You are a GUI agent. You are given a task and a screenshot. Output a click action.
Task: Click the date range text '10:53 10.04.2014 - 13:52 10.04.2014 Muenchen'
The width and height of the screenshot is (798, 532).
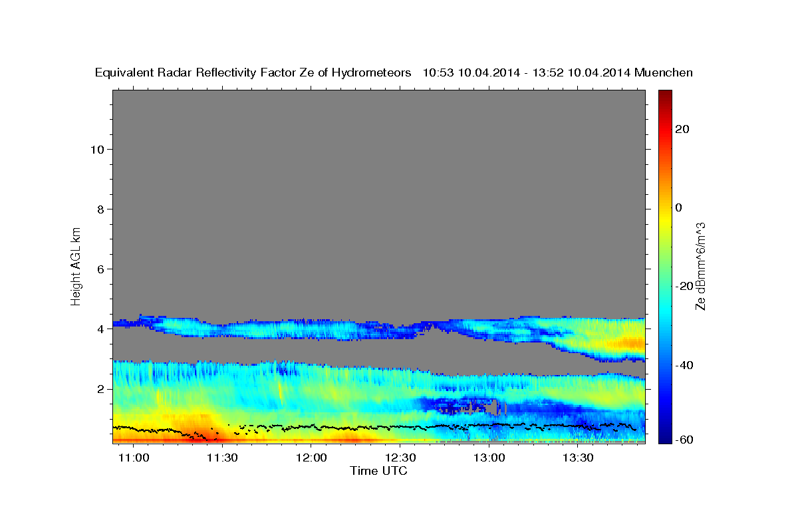point(558,72)
